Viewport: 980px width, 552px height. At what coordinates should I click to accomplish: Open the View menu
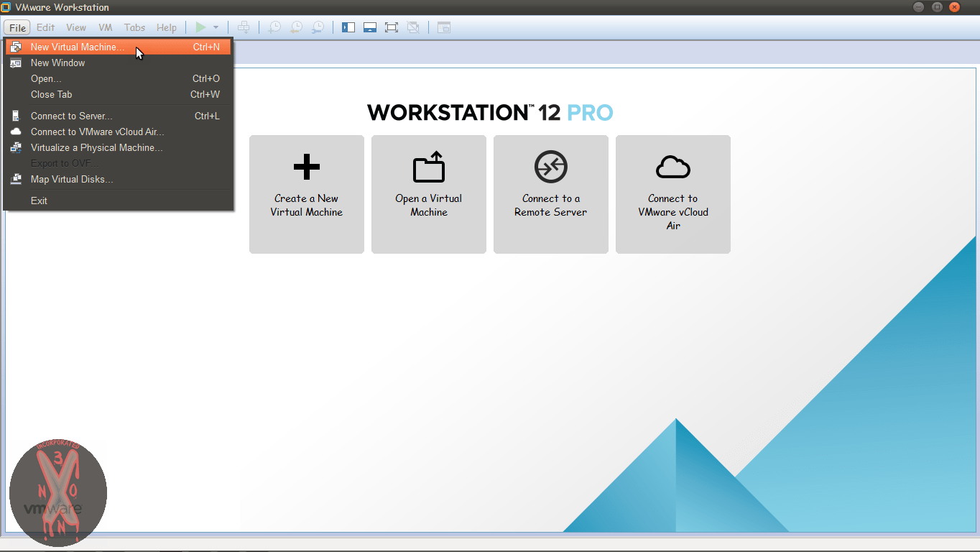point(76,27)
